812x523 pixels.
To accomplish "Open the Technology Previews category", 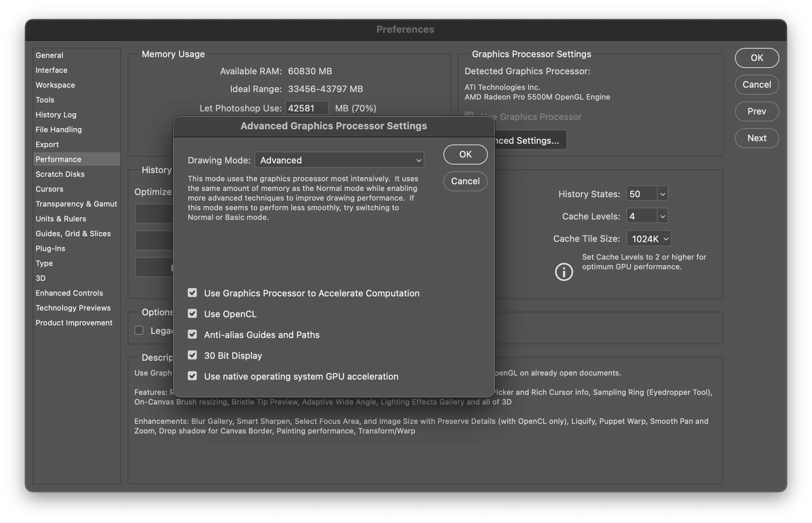I will [x=73, y=308].
